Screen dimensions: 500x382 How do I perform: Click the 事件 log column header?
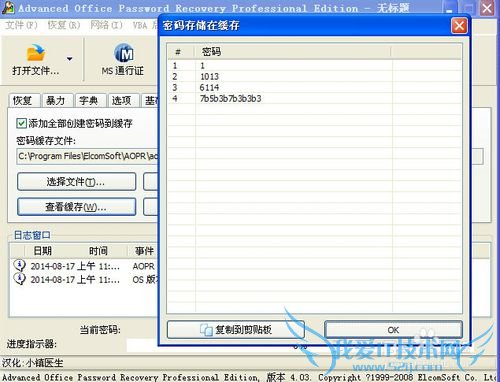[144, 251]
